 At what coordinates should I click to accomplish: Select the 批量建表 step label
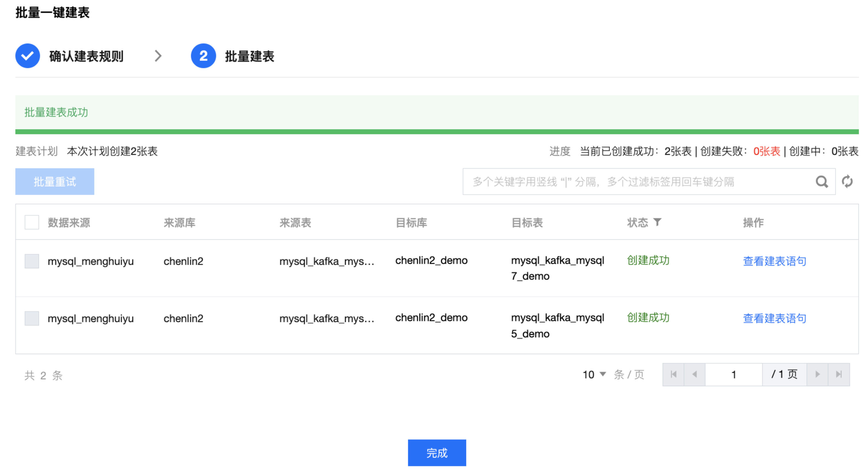click(x=249, y=56)
